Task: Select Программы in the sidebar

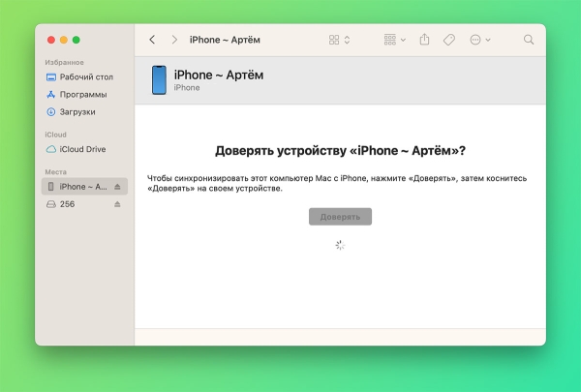Action: 82,94
